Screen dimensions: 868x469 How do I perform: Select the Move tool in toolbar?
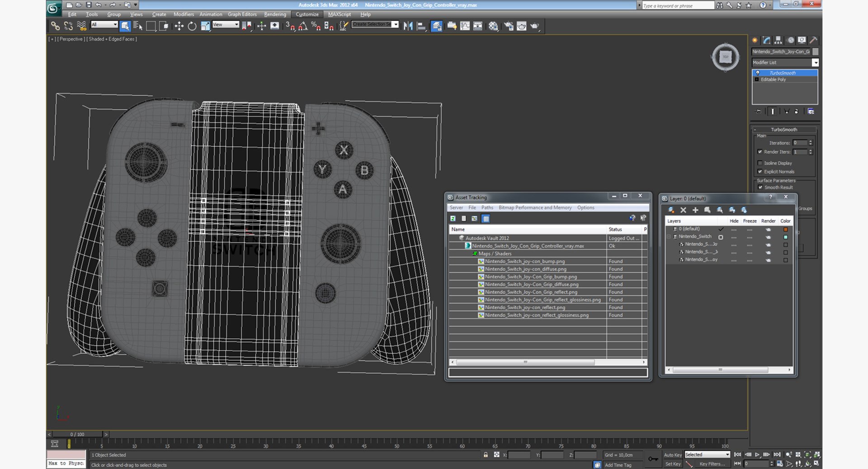point(179,26)
